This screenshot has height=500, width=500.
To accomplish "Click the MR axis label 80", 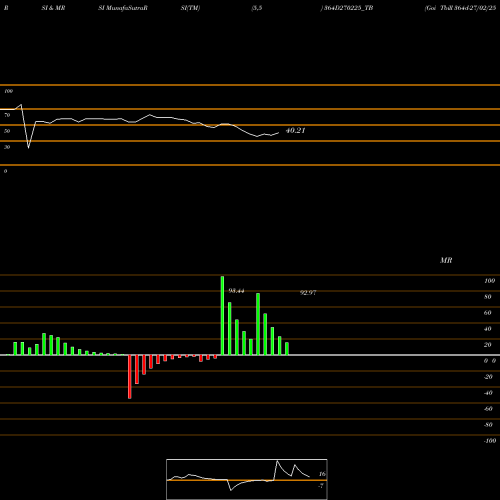I will click(488, 297).
